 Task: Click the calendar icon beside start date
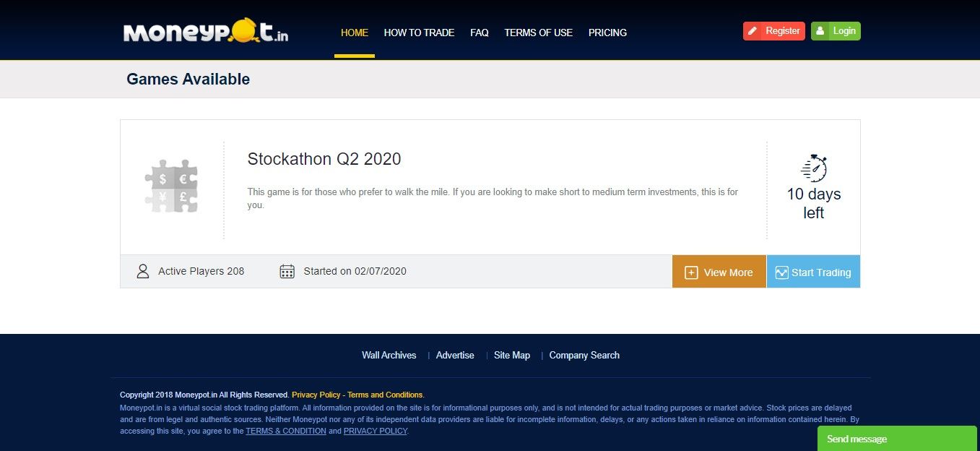[287, 272]
